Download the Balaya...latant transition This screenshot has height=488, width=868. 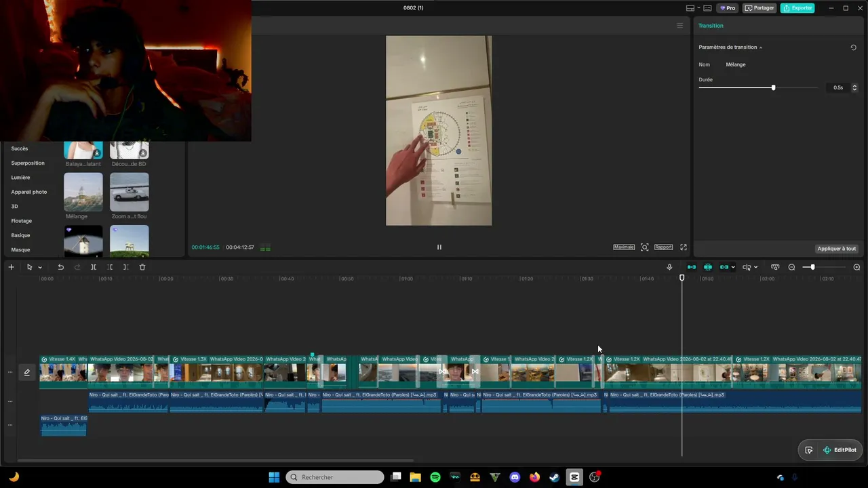click(97, 153)
